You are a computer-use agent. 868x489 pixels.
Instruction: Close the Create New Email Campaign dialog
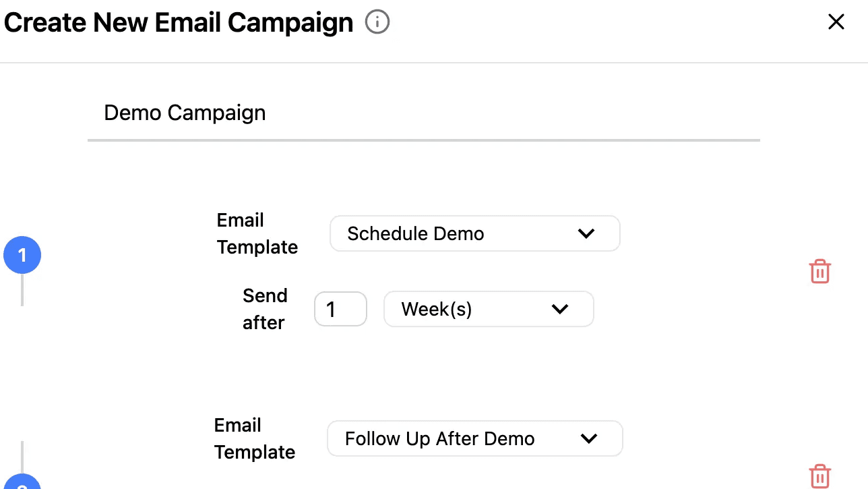[836, 22]
